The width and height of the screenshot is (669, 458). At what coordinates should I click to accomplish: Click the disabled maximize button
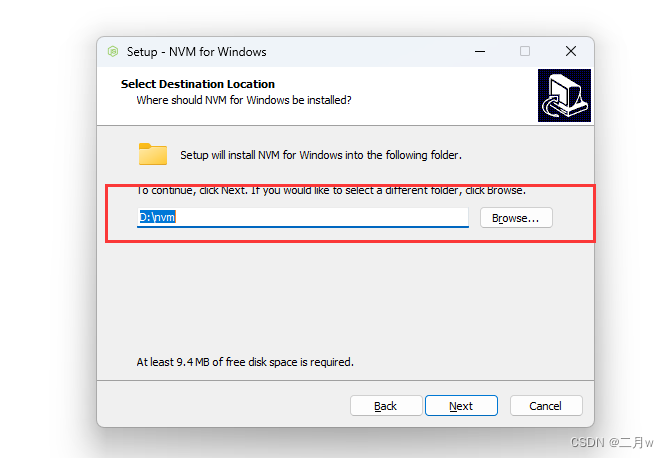(525, 51)
